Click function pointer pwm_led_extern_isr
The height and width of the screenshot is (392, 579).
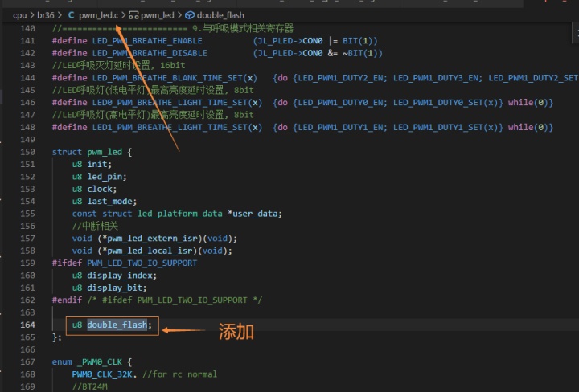[152, 239]
